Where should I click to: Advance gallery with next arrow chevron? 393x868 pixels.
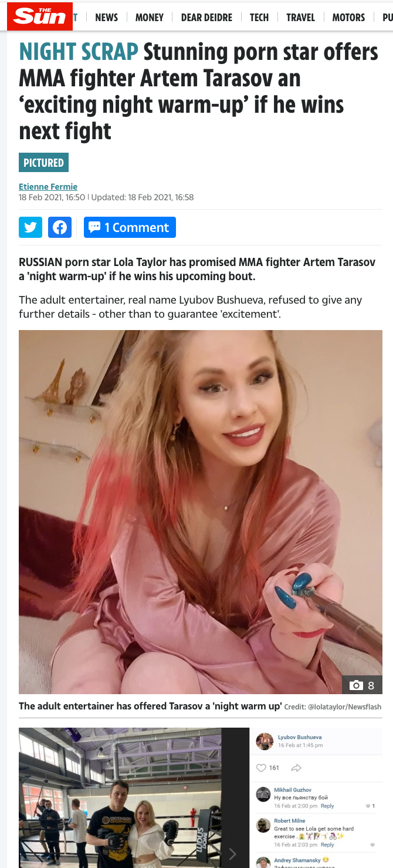tap(232, 853)
